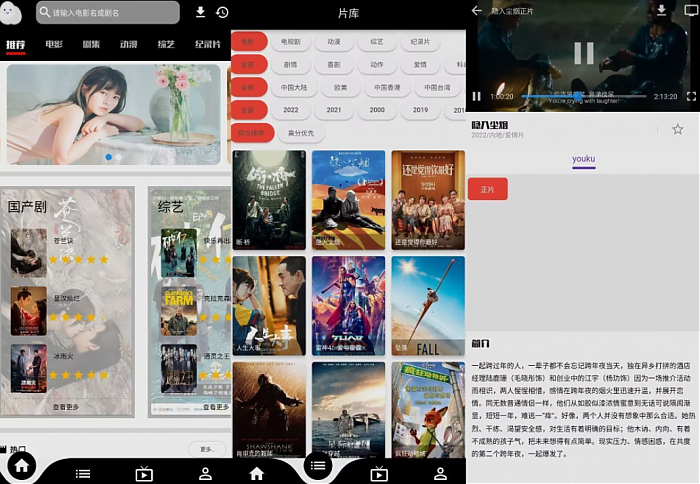Cast video using the TV screen icon
This screenshot has width=700, height=484.
690,10
